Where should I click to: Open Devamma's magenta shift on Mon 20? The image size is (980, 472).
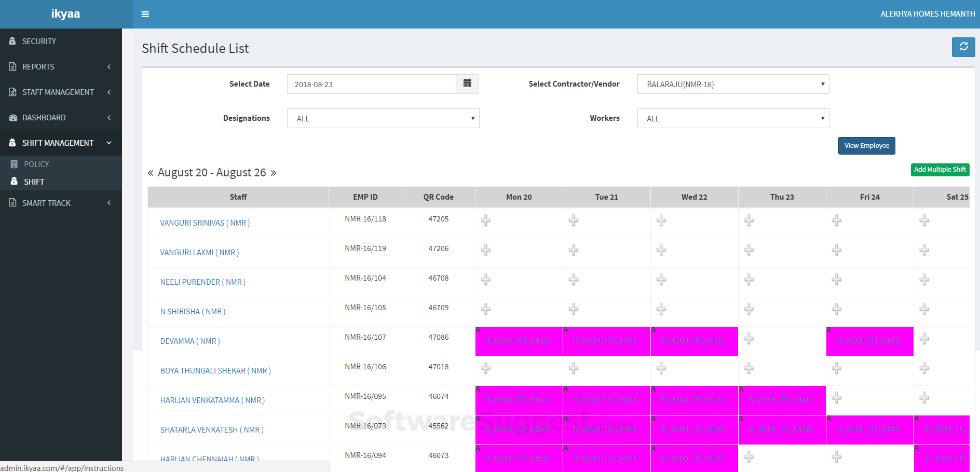(x=518, y=341)
